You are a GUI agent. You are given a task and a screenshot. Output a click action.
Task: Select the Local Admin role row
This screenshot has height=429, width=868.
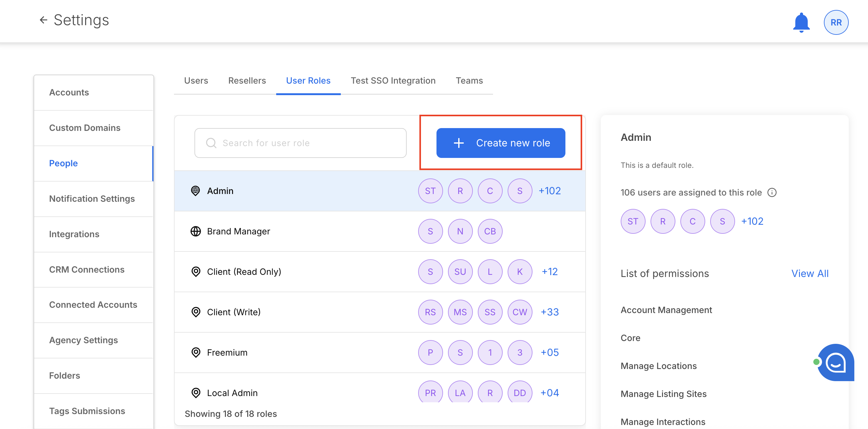pos(232,393)
